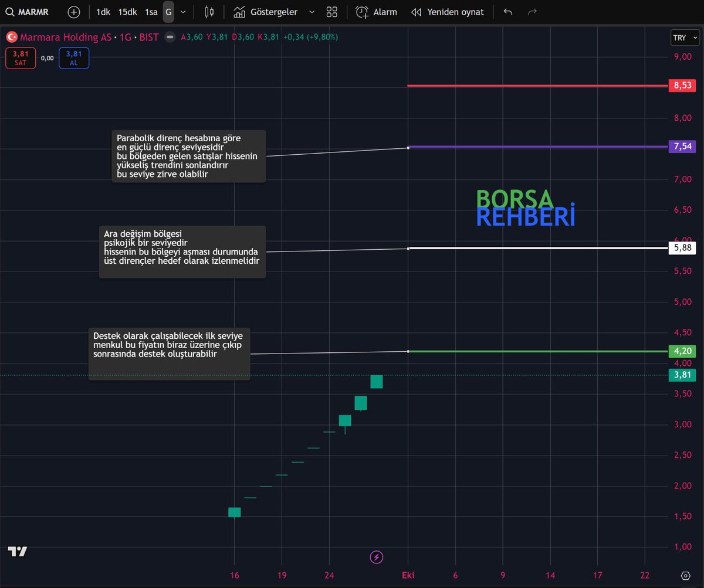Click the purple lightning event marker

tap(377, 557)
